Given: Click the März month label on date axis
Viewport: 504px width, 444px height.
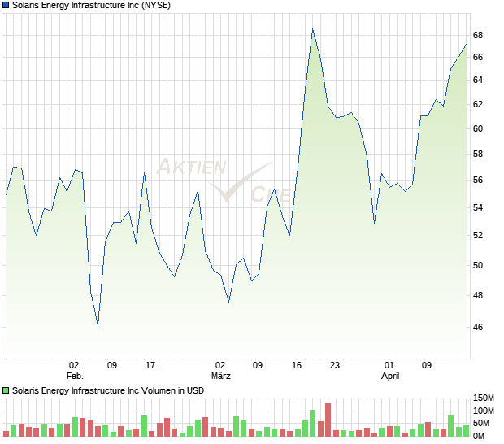Looking at the screenshot, I should click(x=221, y=376).
